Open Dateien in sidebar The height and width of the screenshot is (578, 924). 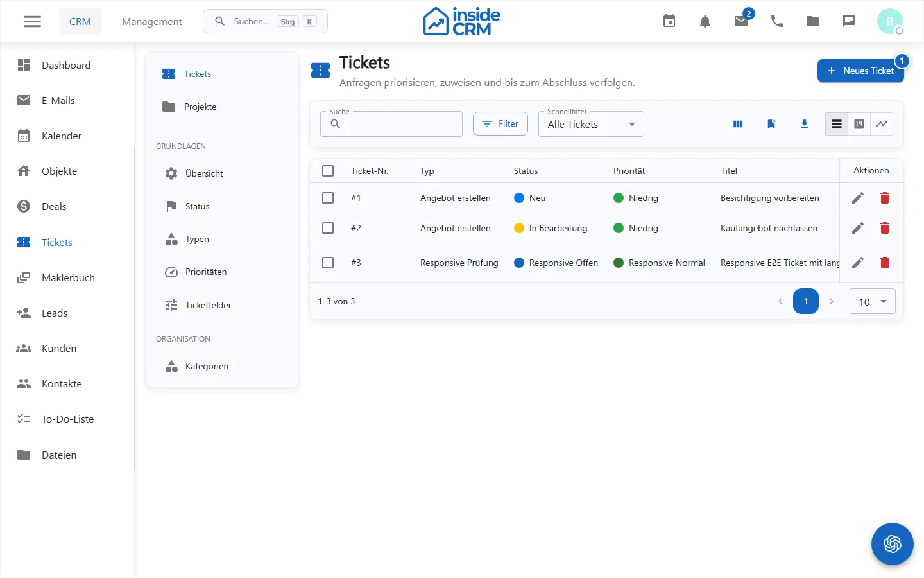67,455
